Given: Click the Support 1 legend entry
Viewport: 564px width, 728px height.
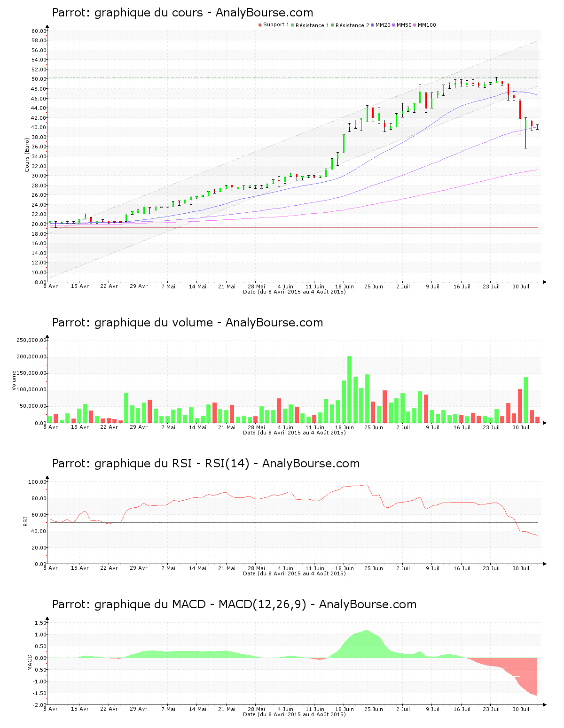Looking at the screenshot, I should [x=274, y=25].
